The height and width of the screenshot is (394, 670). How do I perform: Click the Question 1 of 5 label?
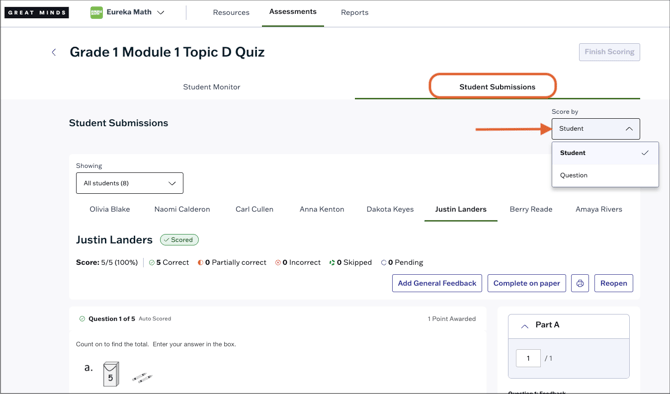[x=112, y=319]
